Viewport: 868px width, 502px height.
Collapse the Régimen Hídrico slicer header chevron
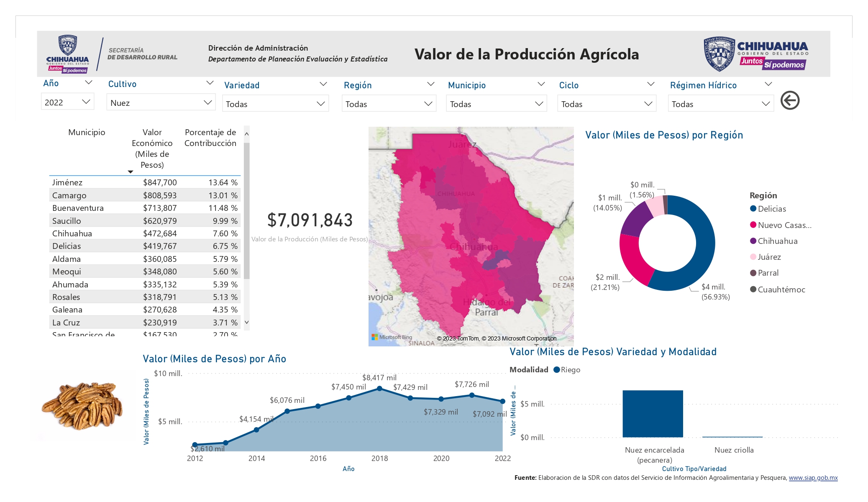click(768, 84)
